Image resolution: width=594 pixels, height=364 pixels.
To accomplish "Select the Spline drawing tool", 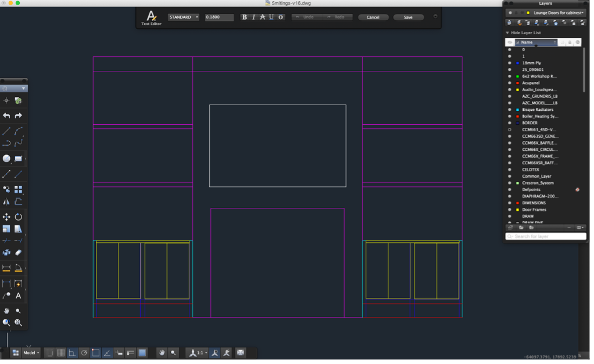I will pyautogui.click(x=18, y=143).
